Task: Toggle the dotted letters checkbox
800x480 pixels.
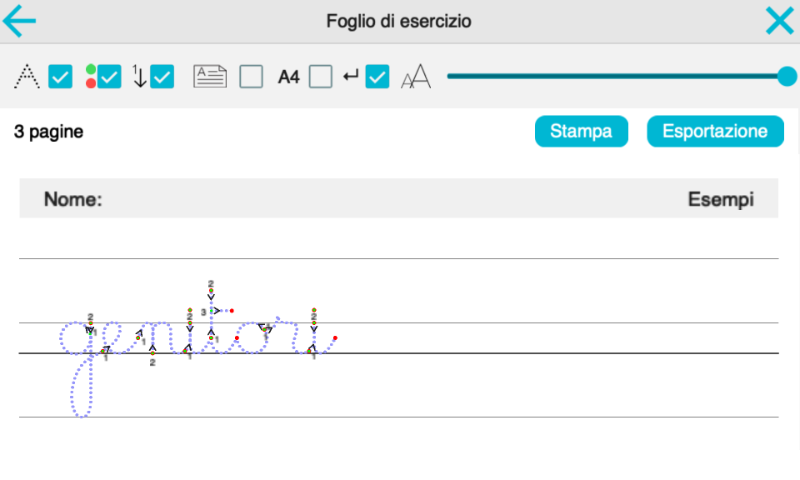Action: coord(60,77)
